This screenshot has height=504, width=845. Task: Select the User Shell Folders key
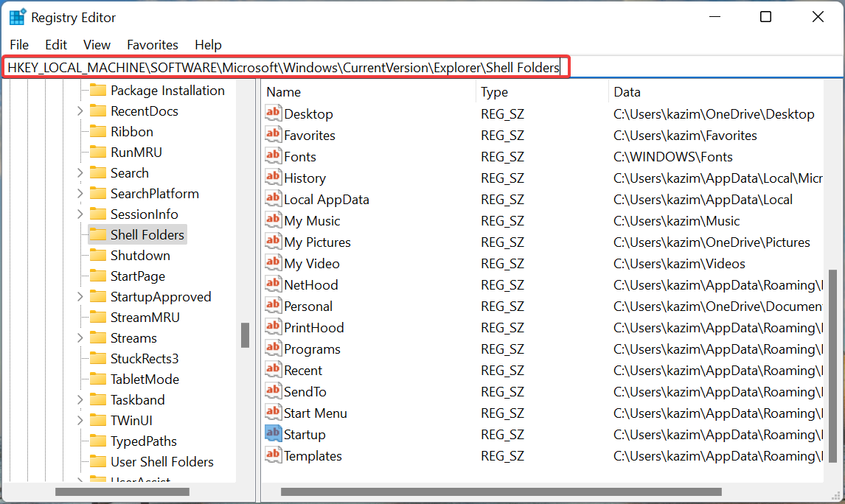(x=161, y=461)
